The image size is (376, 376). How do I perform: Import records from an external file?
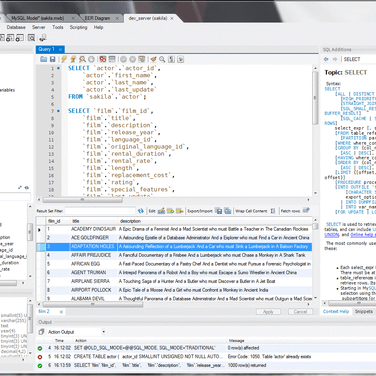(x=228, y=211)
